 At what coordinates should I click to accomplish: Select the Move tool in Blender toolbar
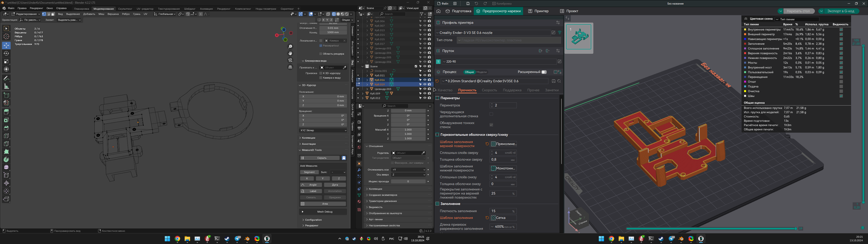(x=6, y=45)
